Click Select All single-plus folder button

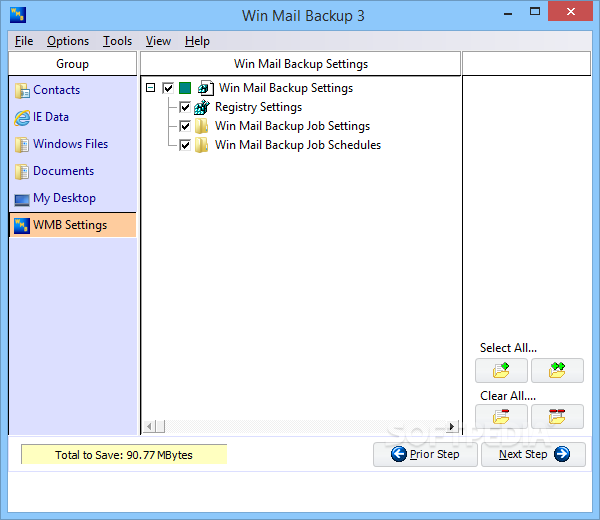501,370
